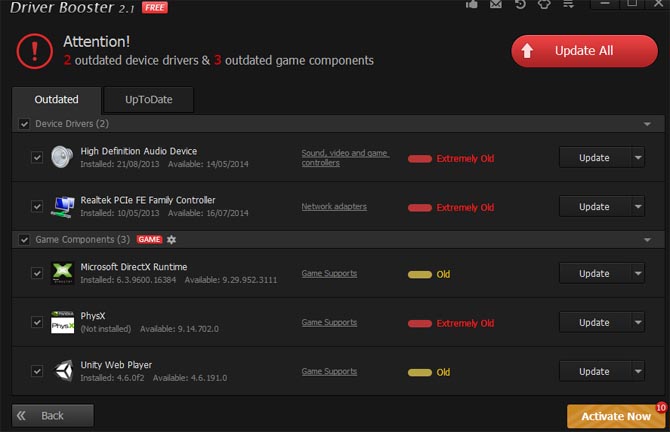670x432 pixels.
Task: Open Game Supports link for PhysX
Action: 329,323
